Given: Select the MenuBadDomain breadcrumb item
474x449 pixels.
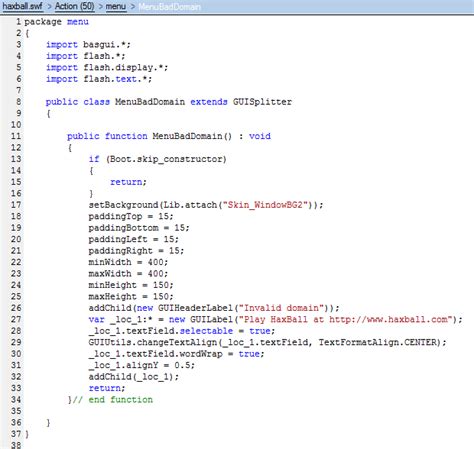Looking at the screenshot, I should [170, 7].
